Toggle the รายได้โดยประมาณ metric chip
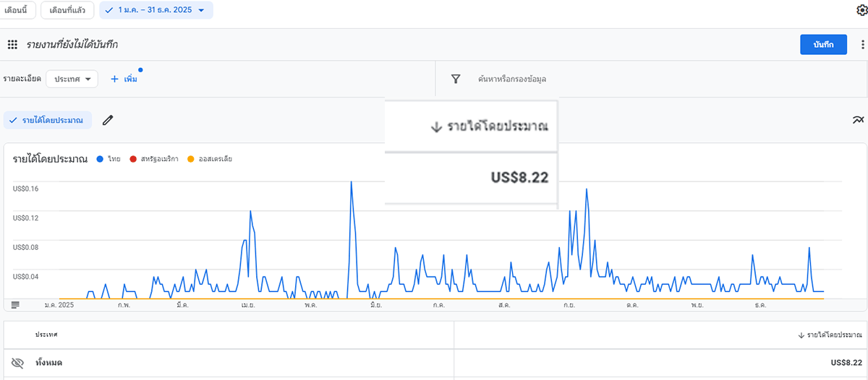868x380 pixels. 48,120
